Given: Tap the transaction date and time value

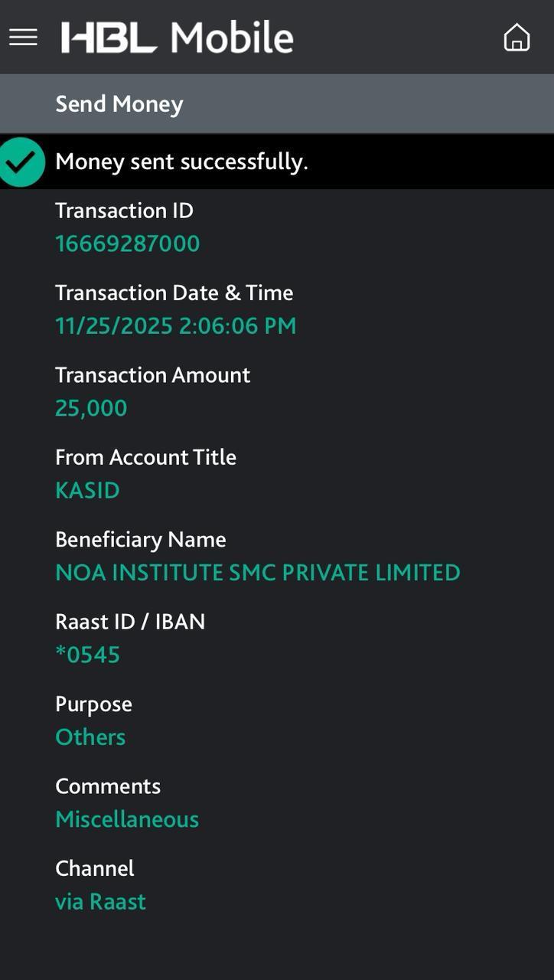Looking at the screenshot, I should click(175, 325).
